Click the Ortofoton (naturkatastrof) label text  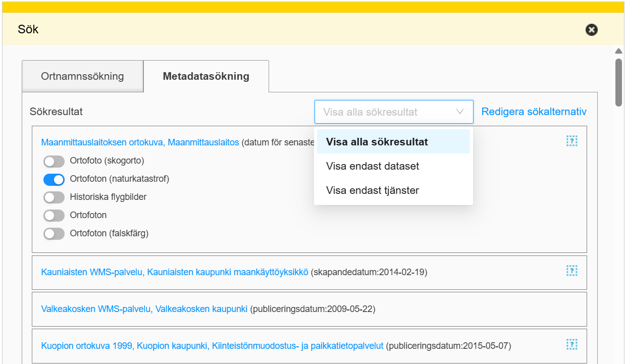coord(120,179)
